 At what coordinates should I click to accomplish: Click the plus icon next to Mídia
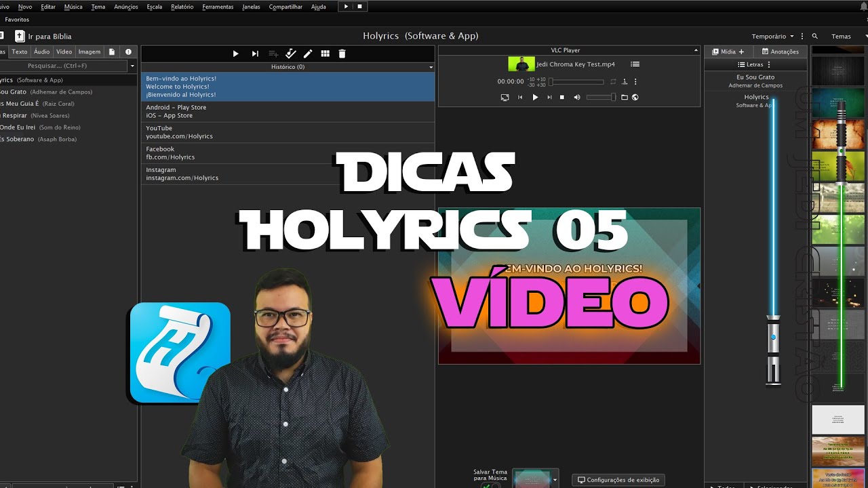pyautogui.click(x=741, y=52)
